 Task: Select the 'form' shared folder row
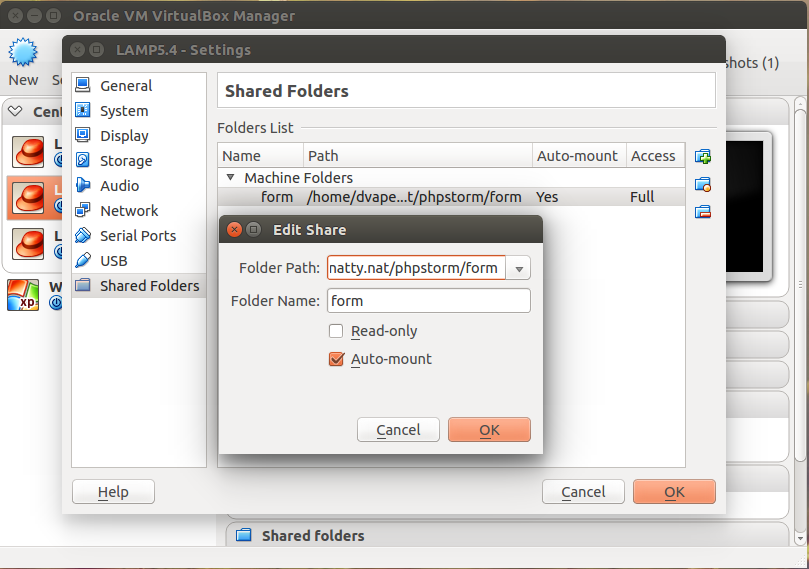tap(451, 197)
